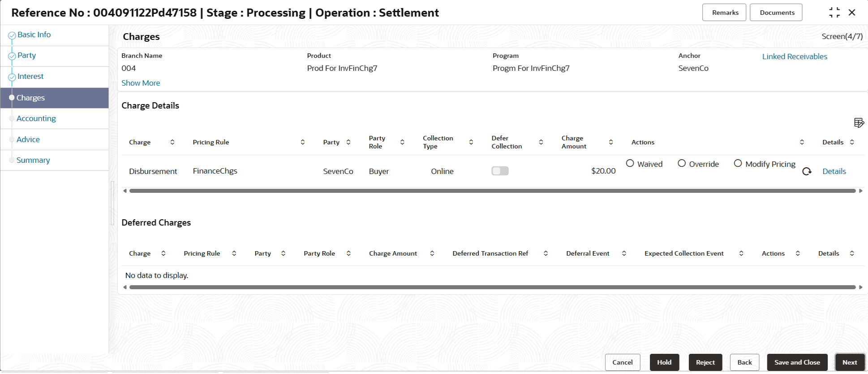Sort the Charge Amount column in Charge Details

(611, 142)
